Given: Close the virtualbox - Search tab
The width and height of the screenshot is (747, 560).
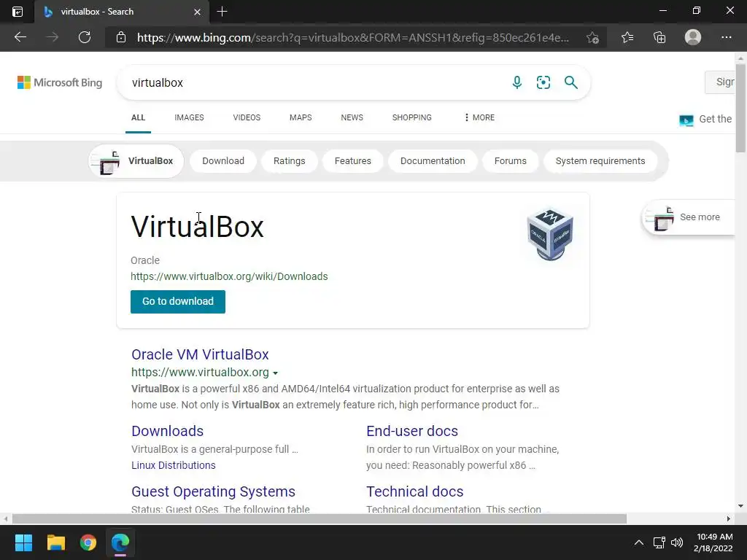Looking at the screenshot, I should [197, 12].
